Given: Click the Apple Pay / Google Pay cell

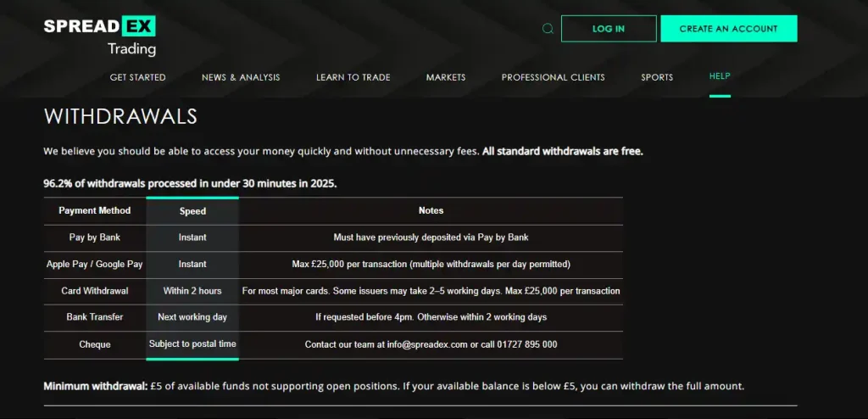Looking at the screenshot, I should tap(95, 265).
